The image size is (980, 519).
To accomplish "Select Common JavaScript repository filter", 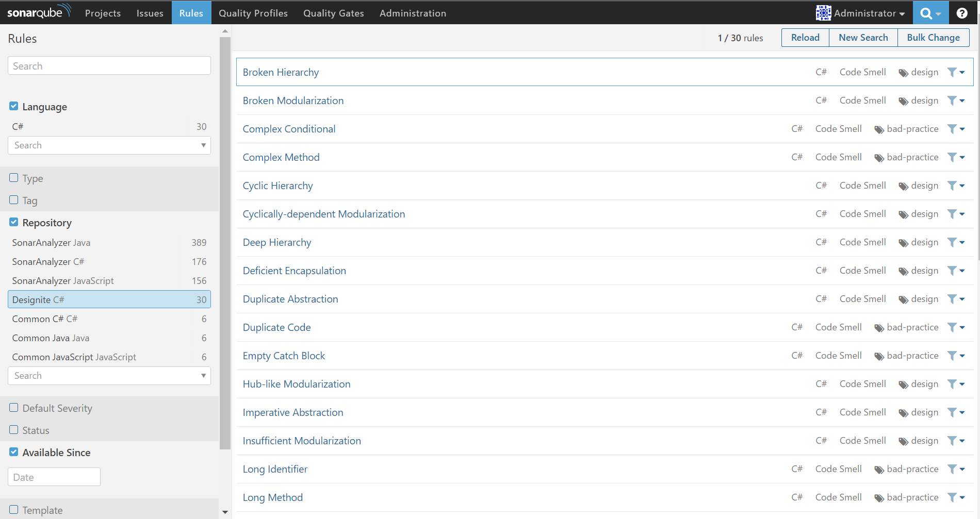I will (109, 357).
